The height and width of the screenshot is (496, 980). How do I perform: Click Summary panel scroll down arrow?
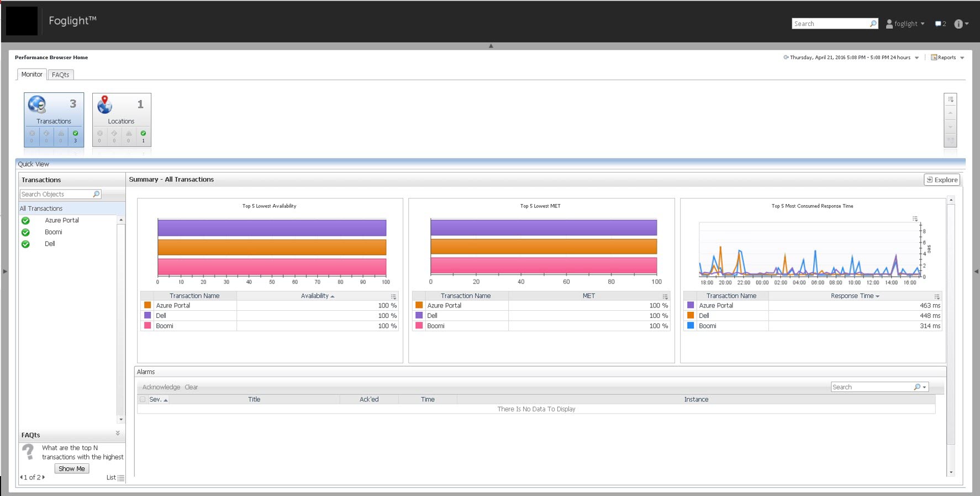coord(951,472)
